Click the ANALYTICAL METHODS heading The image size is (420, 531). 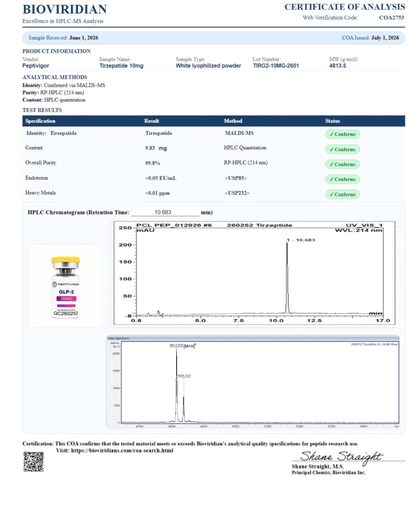coord(55,77)
